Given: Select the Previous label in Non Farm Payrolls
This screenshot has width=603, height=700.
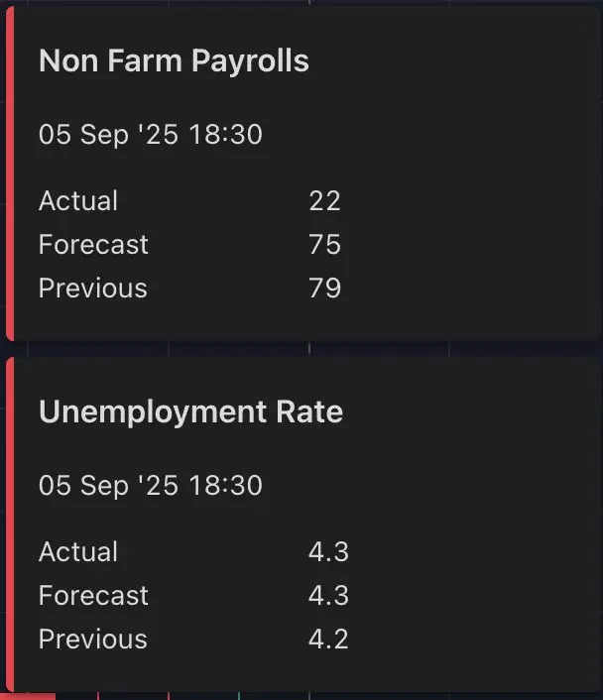Looking at the screenshot, I should click(x=93, y=289).
